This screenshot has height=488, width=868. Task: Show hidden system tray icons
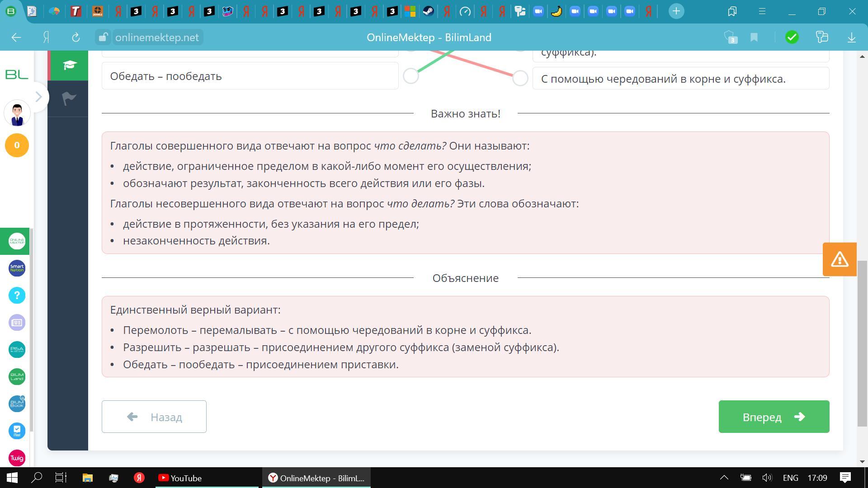tap(724, 478)
